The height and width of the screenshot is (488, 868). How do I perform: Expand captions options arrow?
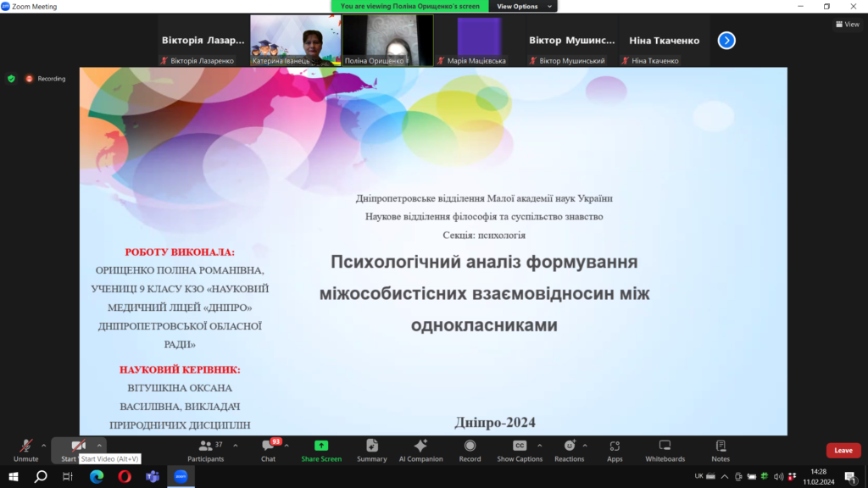540,446
